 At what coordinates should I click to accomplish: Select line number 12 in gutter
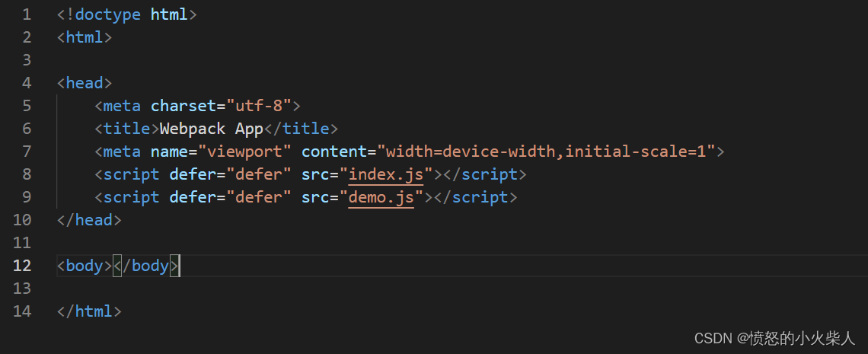coord(22,266)
